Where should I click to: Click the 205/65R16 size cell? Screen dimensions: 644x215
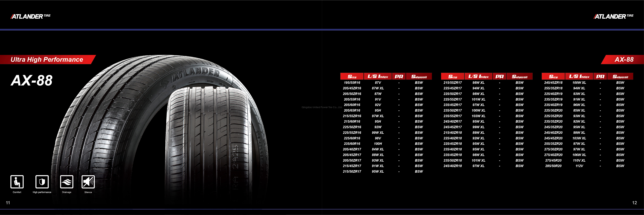[x=352, y=110]
